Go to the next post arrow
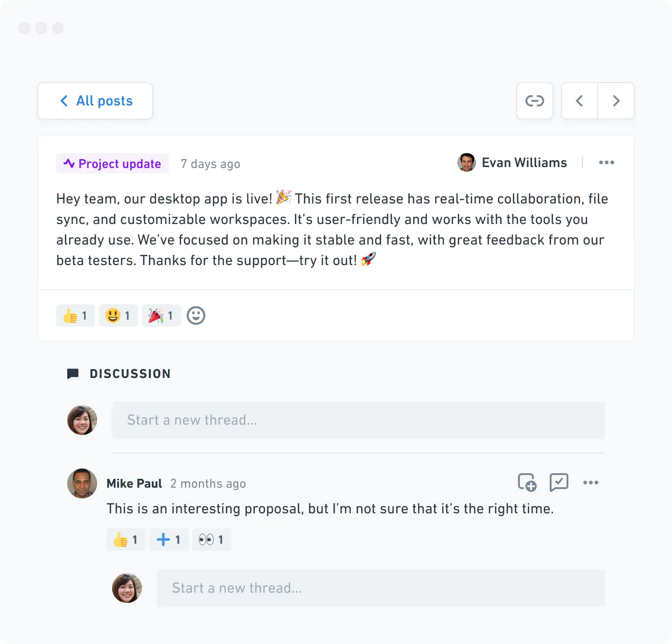 pos(616,101)
